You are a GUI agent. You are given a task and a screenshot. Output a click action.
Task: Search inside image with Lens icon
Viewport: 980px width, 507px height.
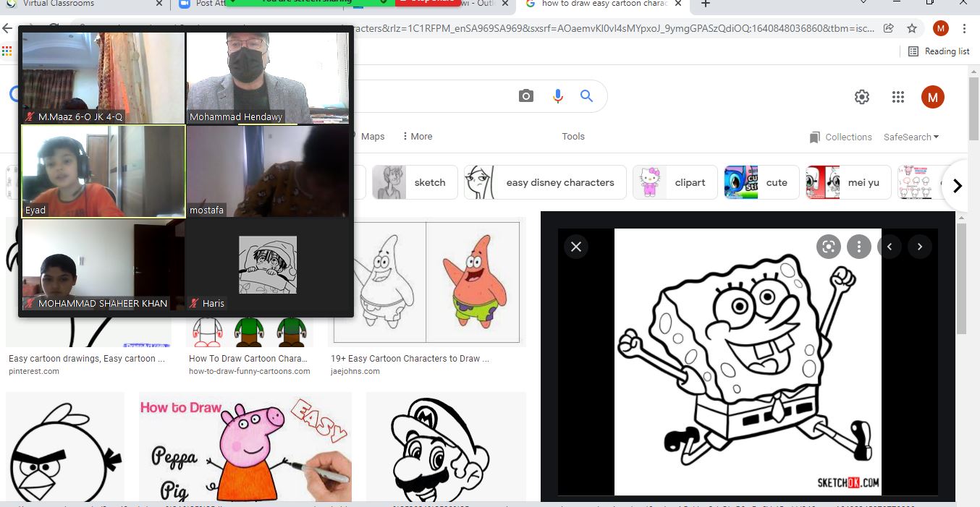point(829,247)
